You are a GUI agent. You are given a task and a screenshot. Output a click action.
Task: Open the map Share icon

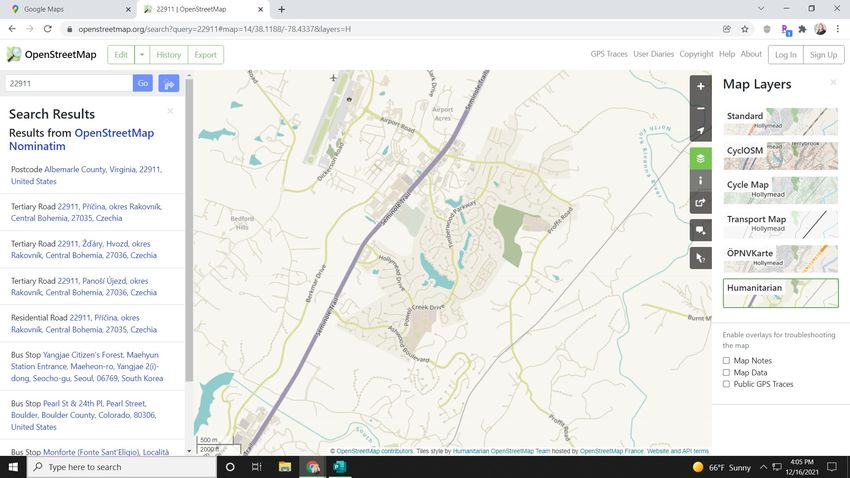coord(700,203)
